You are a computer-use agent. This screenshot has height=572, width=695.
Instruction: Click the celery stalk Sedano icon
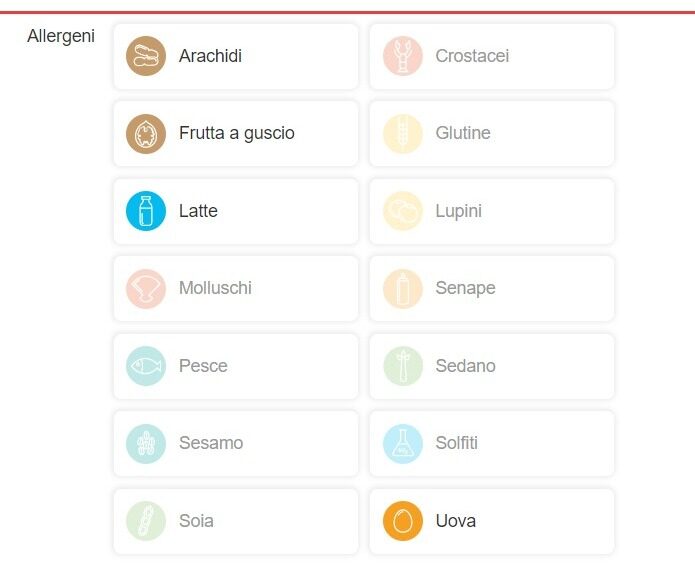(402, 366)
